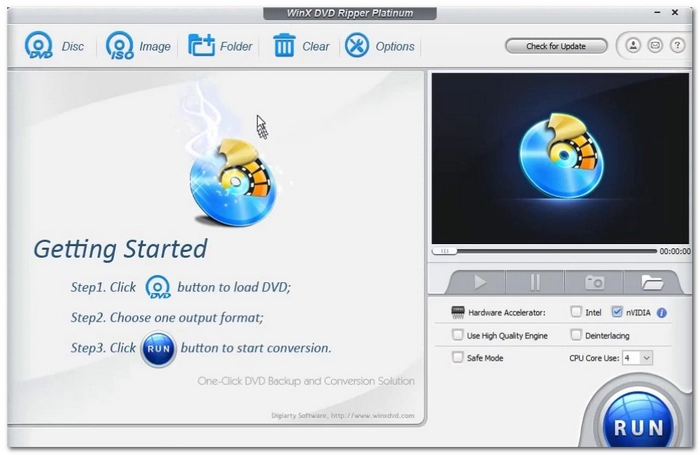Open an ISO Image file
The width and height of the screenshot is (700, 455).
pyautogui.click(x=138, y=46)
